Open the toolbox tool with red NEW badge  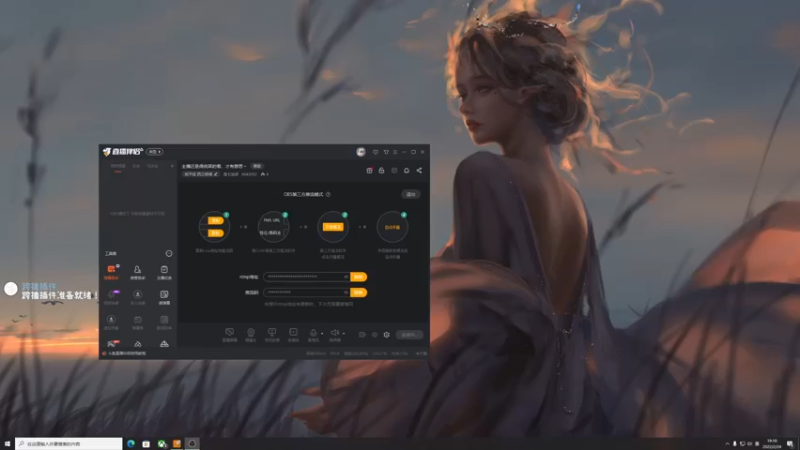point(111,343)
